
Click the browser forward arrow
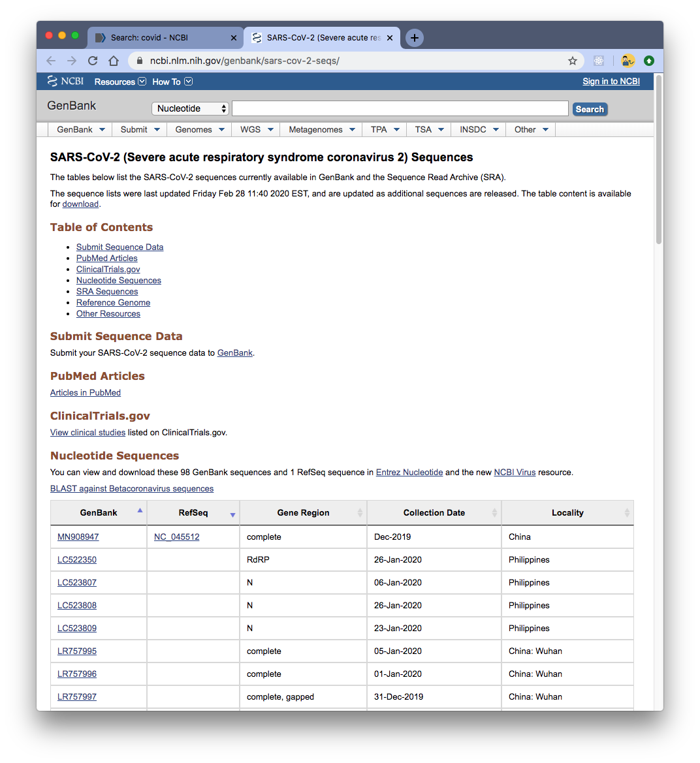[72, 61]
